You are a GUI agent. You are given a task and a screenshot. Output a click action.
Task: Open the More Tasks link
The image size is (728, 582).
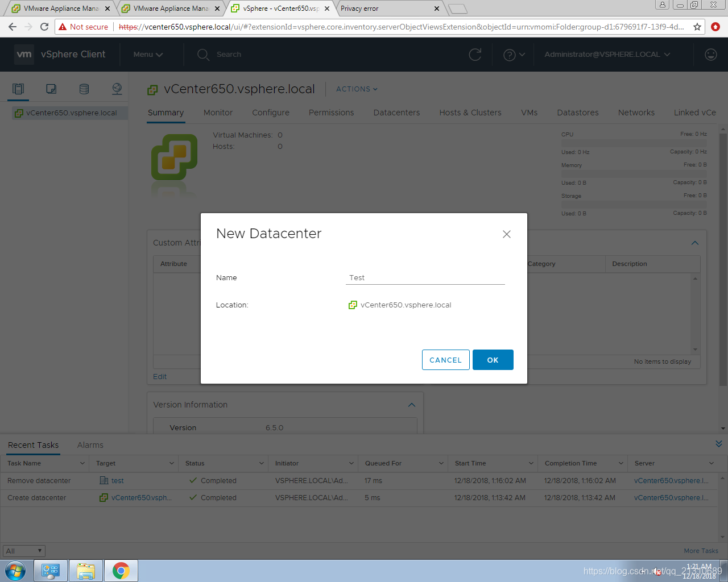pyautogui.click(x=701, y=551)
